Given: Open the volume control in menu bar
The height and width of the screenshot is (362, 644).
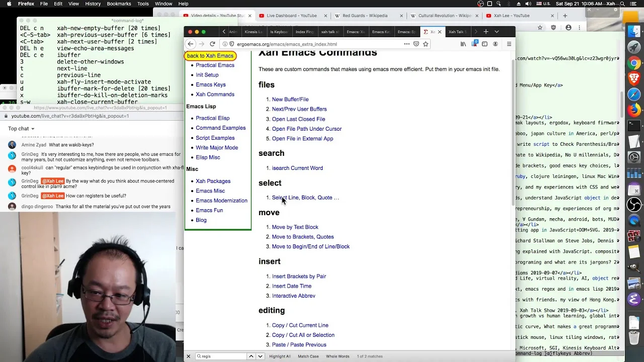Looking at the screenshot, I should (530, 4).
